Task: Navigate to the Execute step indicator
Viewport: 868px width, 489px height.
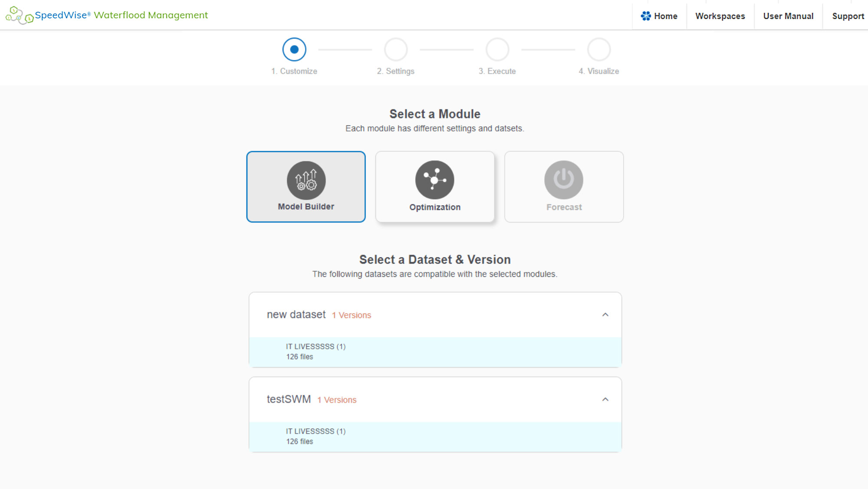Action: pos(497,49)
